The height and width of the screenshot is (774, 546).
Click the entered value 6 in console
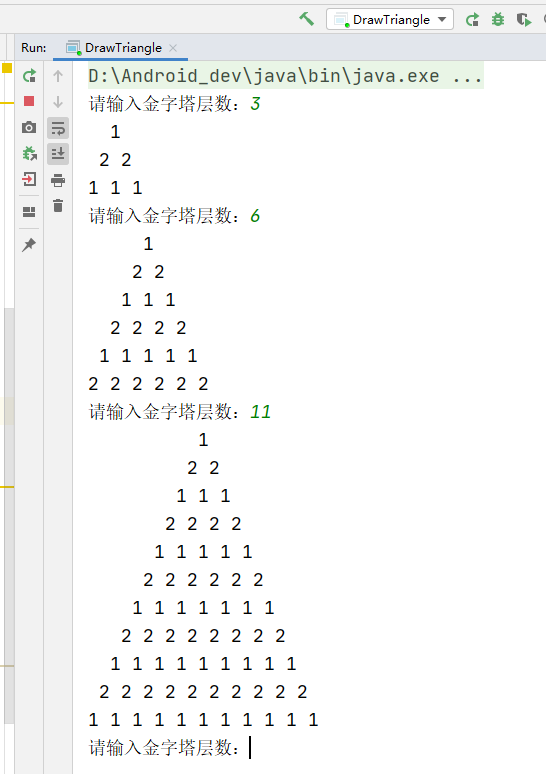tap(255, 216)
